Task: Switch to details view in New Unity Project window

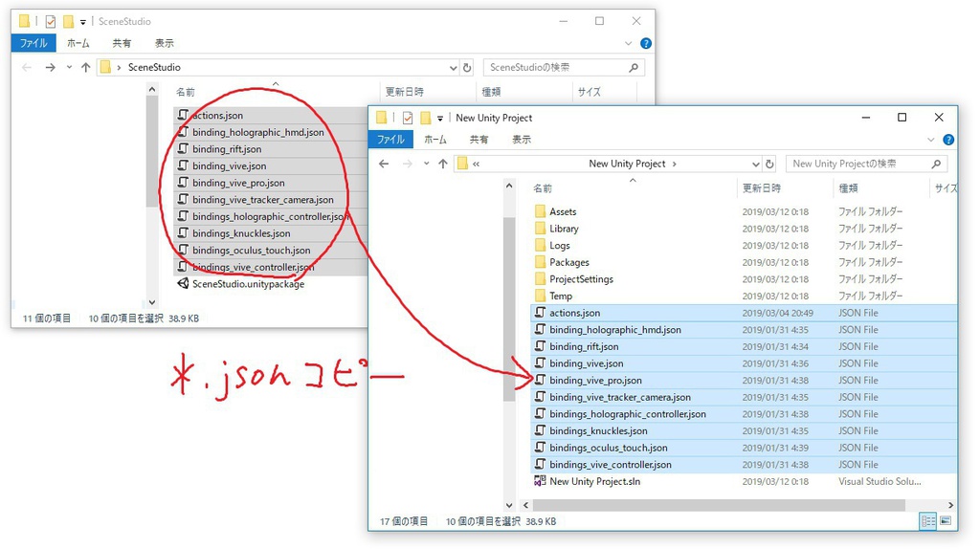Action: pyautogui.click(x=928, y=521)
